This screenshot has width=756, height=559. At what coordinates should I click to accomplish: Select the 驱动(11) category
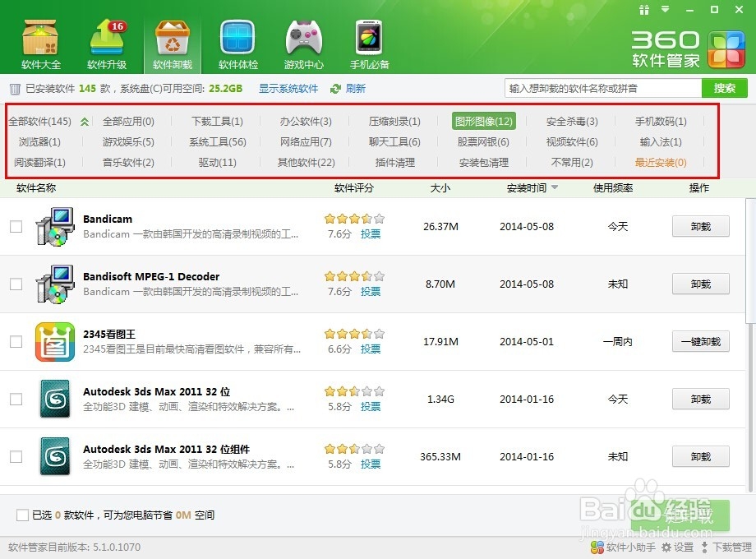pos(218,163)
